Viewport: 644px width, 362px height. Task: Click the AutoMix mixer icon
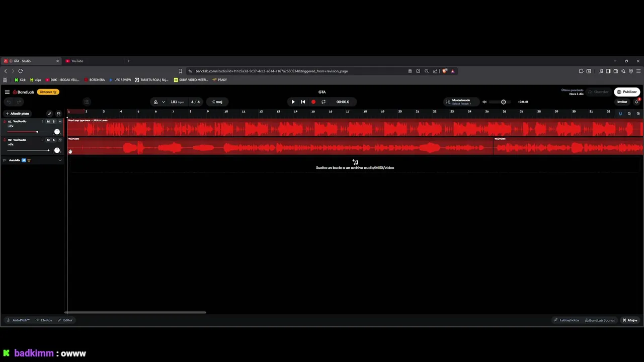point(5,160)
